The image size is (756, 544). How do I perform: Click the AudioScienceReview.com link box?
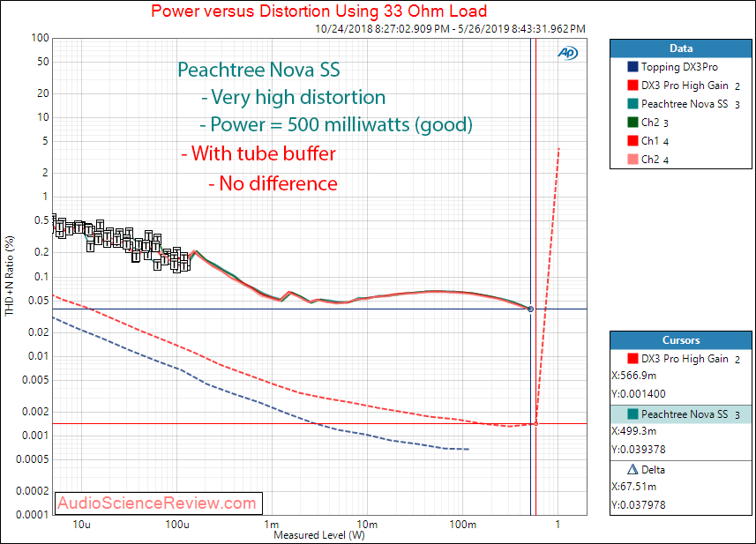[159, 503]
